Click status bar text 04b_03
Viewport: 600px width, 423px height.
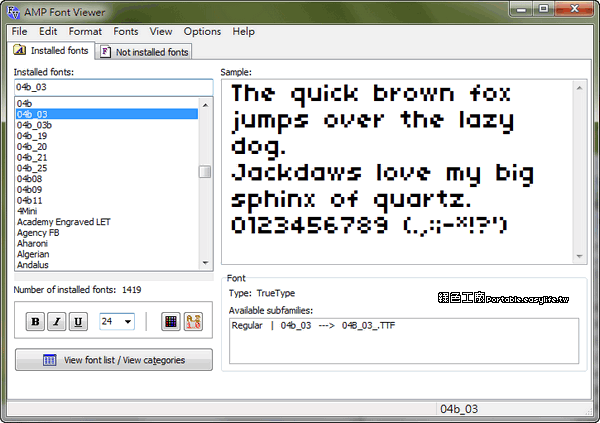pyautogui.click(x=459, y=409)
